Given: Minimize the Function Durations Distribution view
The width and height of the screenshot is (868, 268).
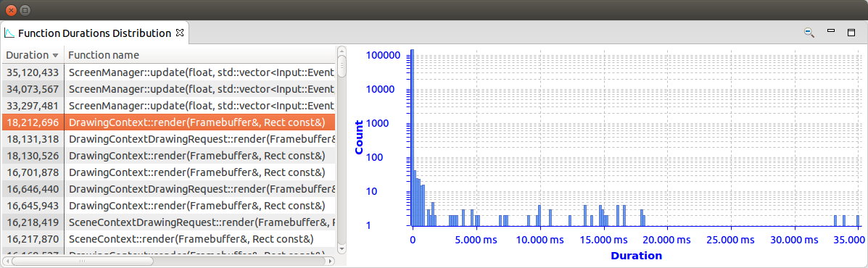Looking at the screenshot, I should pyautogui.click(x=830, y=31).
